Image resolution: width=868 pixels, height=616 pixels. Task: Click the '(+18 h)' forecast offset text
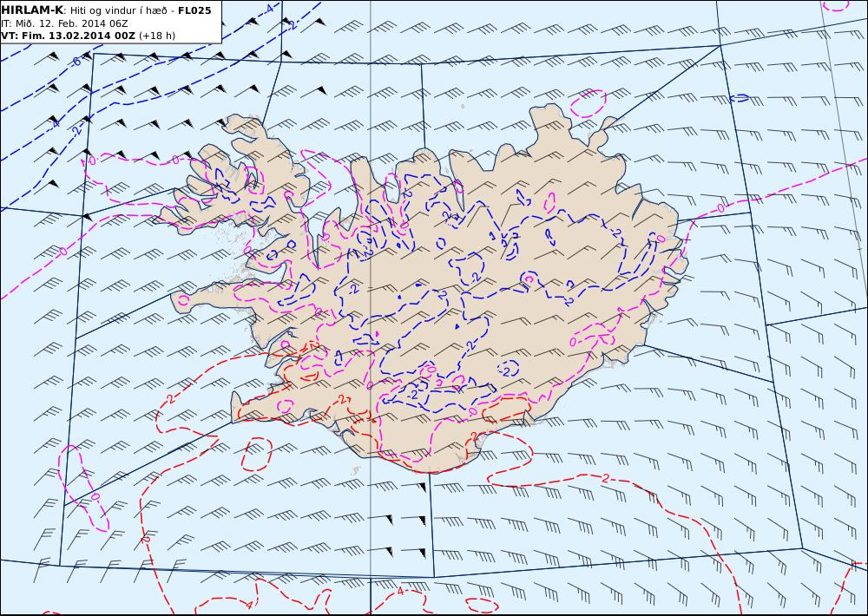click(x=156, y=36)
